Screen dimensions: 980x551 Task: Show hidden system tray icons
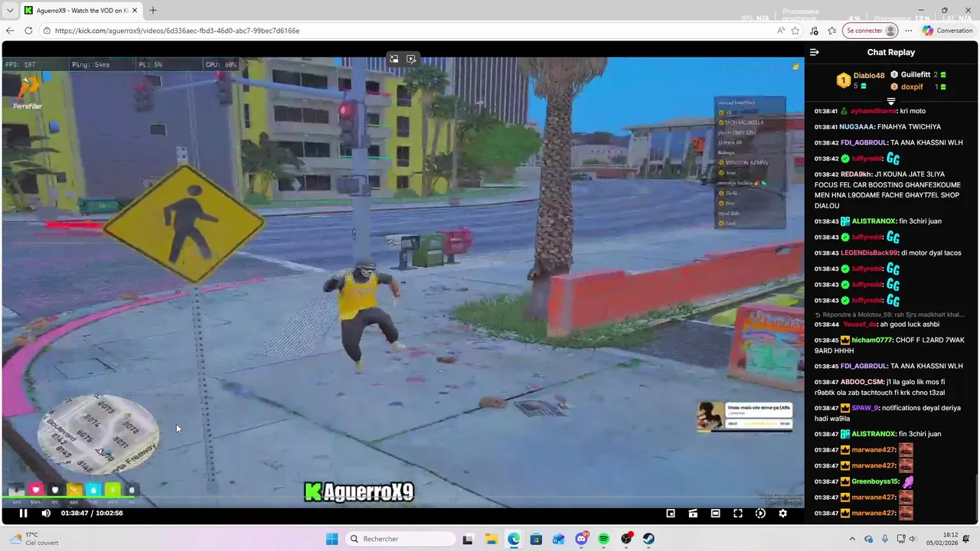point(852,540)
